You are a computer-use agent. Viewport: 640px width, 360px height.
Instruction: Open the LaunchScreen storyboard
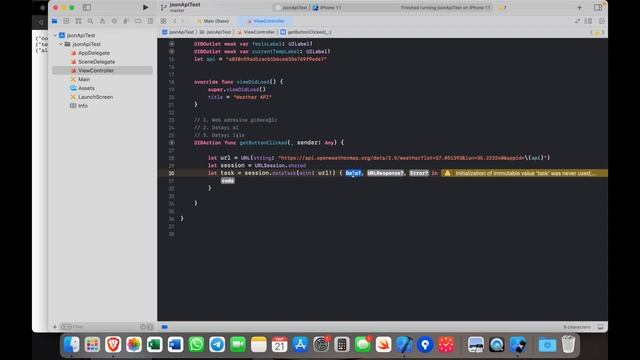click(x=91, y=97)
